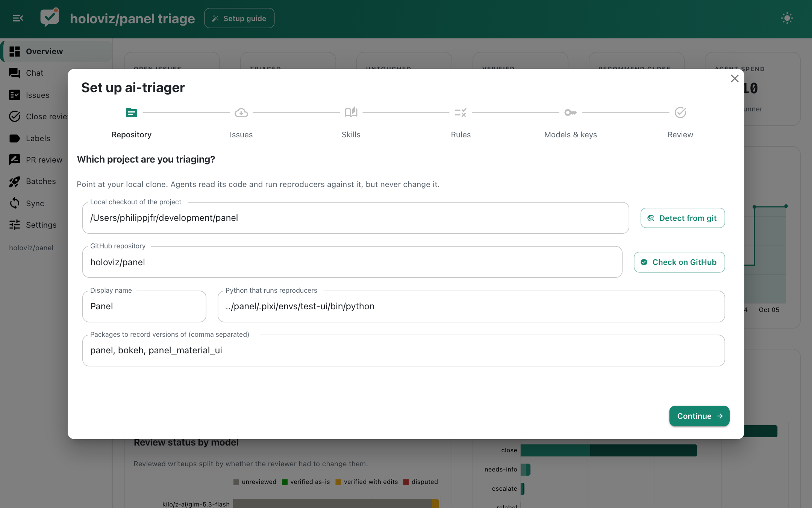
Task: Open the Sync sidebar icon
Action: coord(15,203)
